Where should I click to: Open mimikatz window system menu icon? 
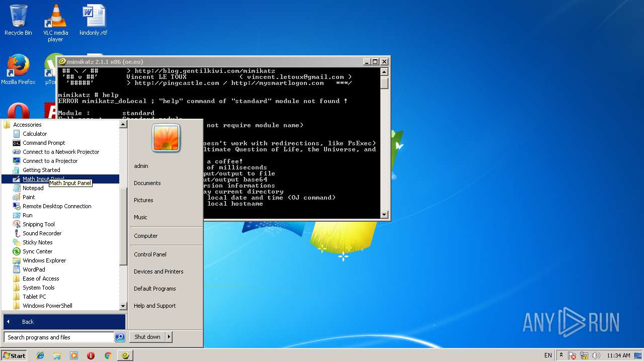tap(62, 61)
